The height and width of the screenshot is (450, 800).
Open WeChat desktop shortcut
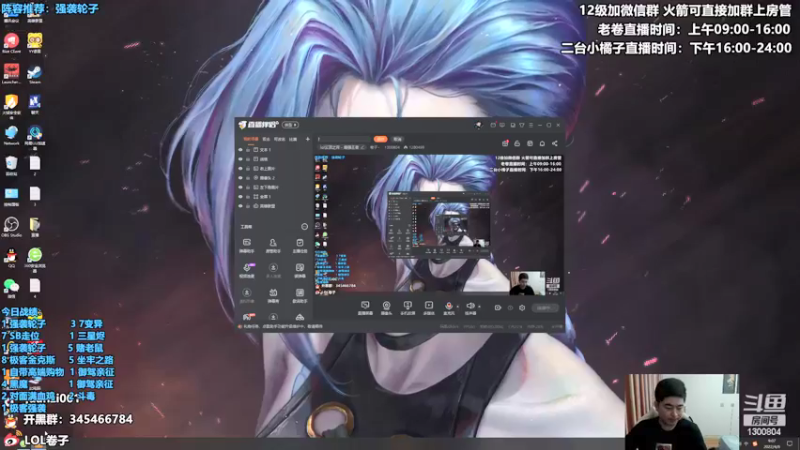tap(11, 288)
